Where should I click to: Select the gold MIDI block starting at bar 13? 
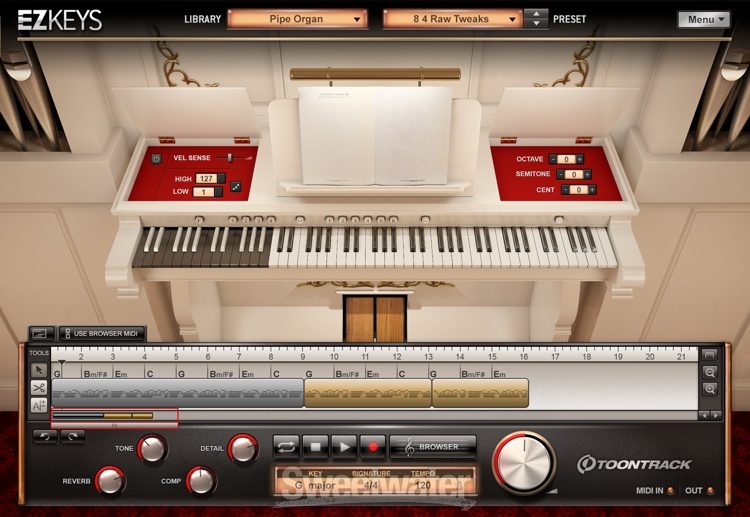(x=480, y=393)
